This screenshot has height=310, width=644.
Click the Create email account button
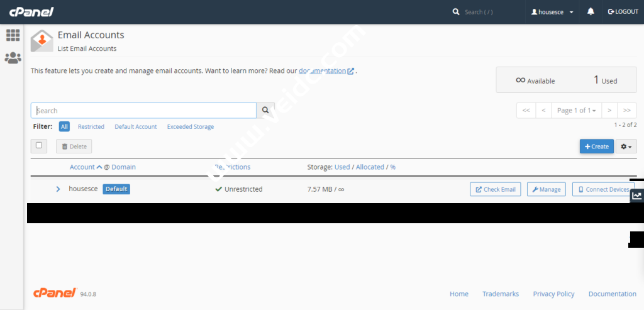click(596, 147)
